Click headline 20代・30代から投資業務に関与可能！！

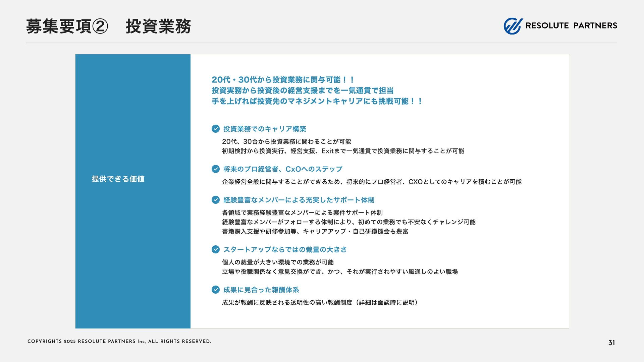(x=283, y=80)
